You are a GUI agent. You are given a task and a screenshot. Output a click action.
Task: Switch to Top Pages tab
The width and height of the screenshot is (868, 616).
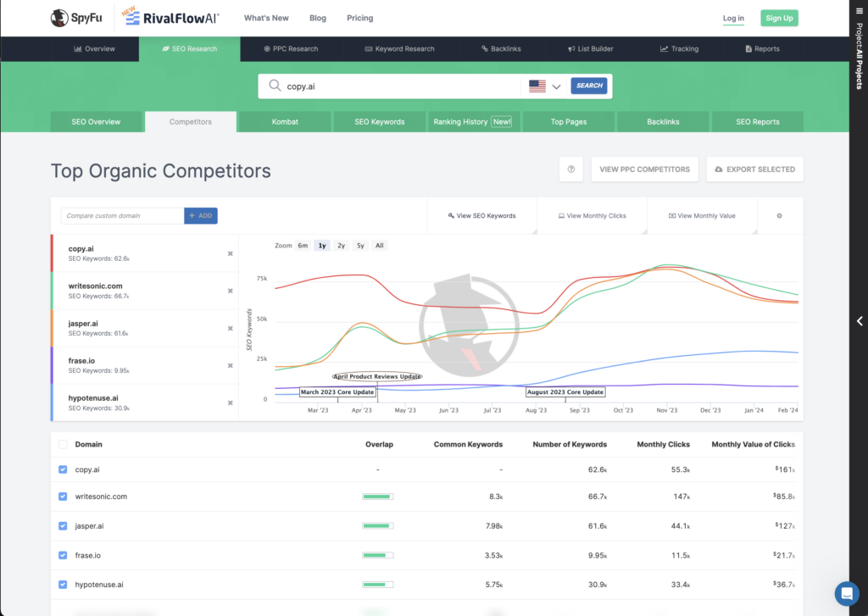tap(569, 122)
